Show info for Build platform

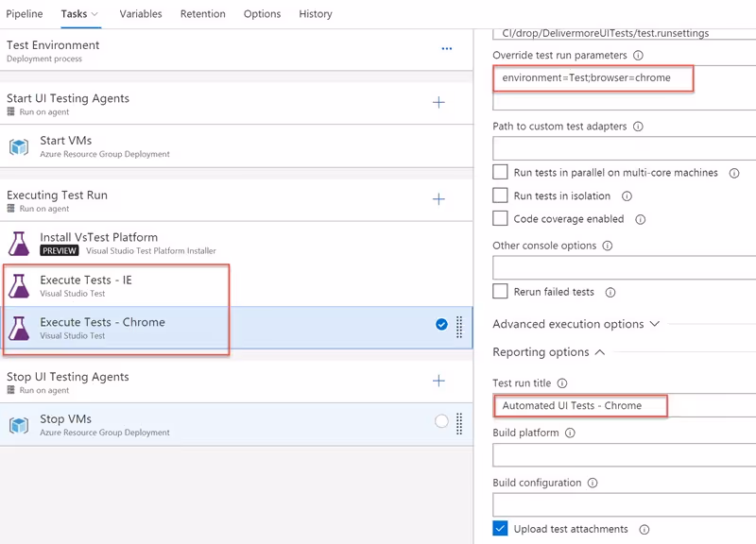click(x=570, y=433)
